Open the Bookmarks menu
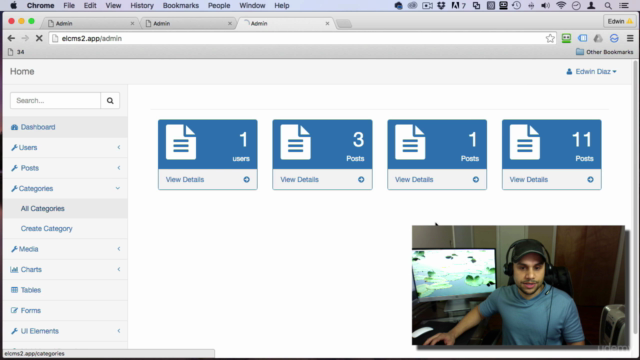 coord(181,6)
